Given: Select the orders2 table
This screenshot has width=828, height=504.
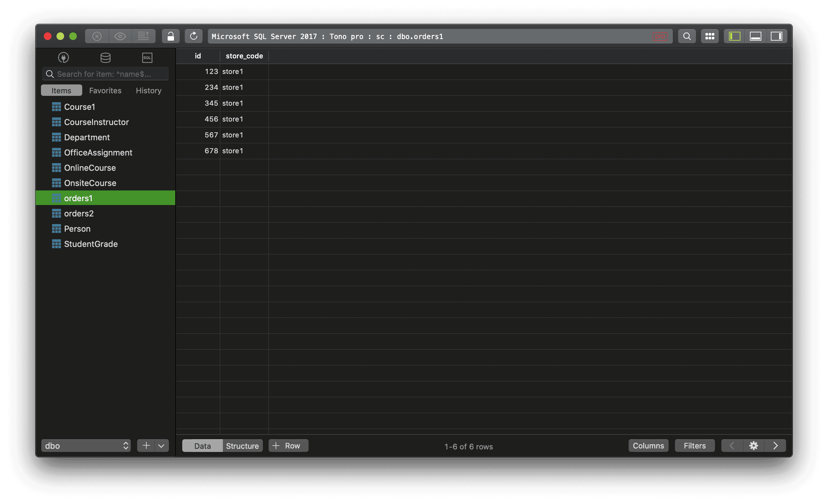Looking at the screenshot, I should coord(105,213).
